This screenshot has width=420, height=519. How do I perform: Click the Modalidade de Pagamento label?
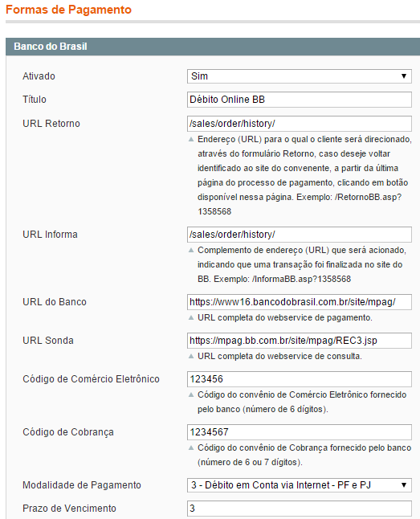click(x=82, y=485)
